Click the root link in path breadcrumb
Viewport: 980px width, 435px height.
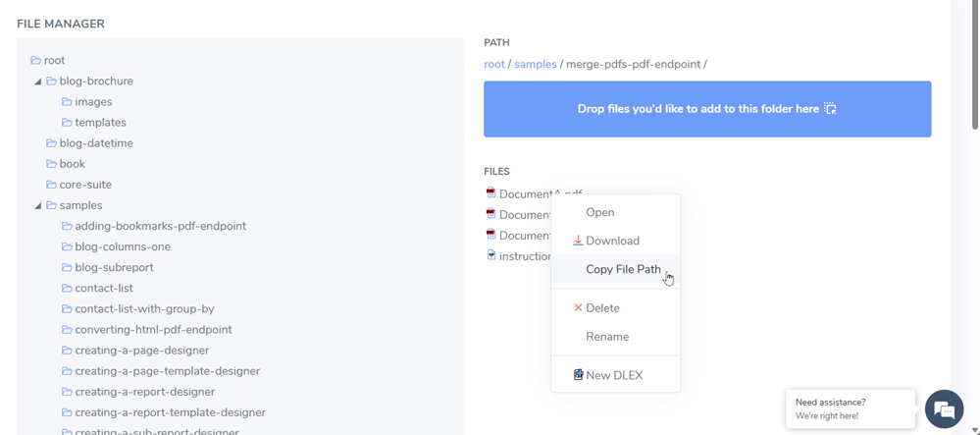pyautogui.click(x=494, y=65)
